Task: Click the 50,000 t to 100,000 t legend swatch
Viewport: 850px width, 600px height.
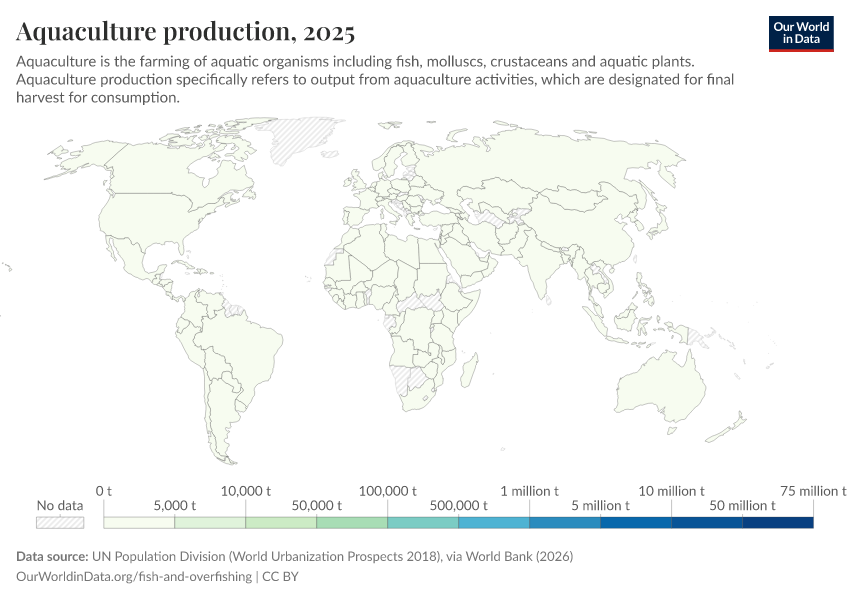Action: pyautogui.click(x=352, y=522)
